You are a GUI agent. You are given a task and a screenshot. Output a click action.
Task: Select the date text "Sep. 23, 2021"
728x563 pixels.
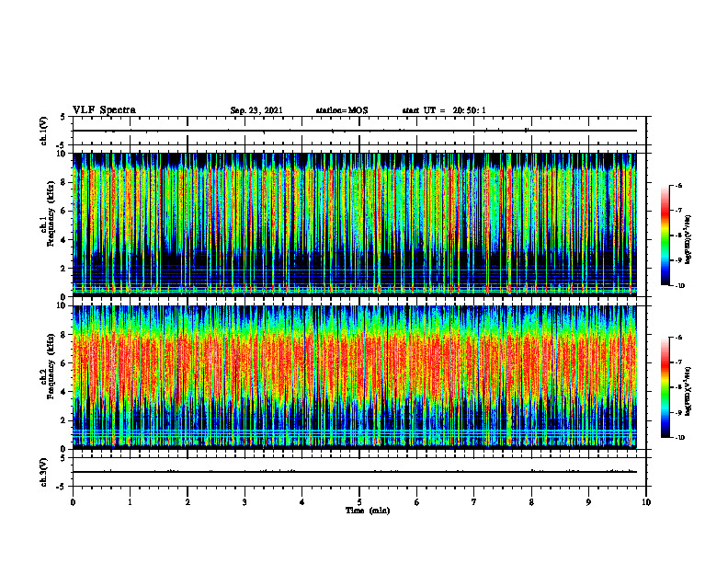point(256,110)
